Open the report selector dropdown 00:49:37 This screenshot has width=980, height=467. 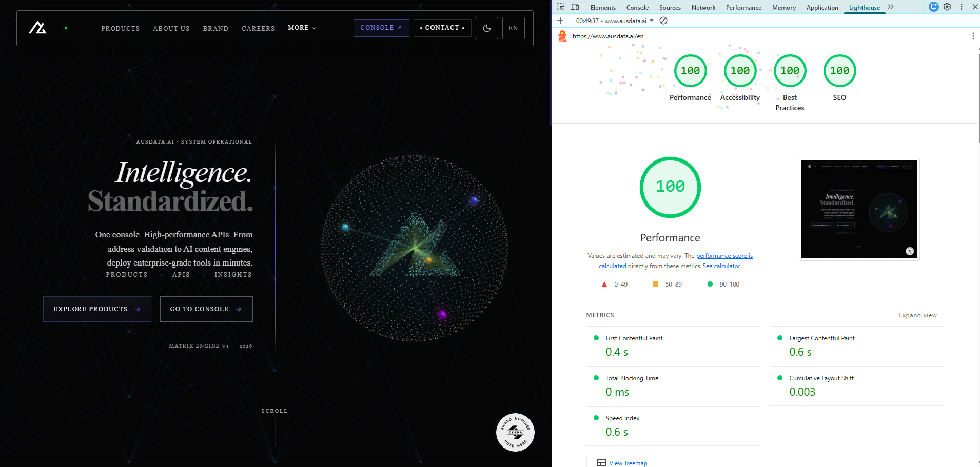coord(615,21)
